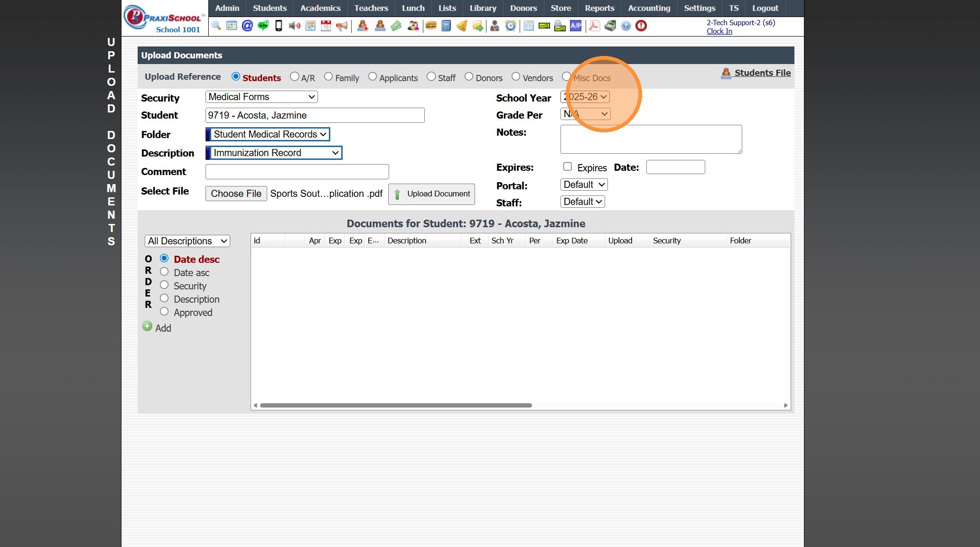Open the Security Medical Forms dropdown
Image resolution: width=980 pixels, height=547 pixels.
261,97
